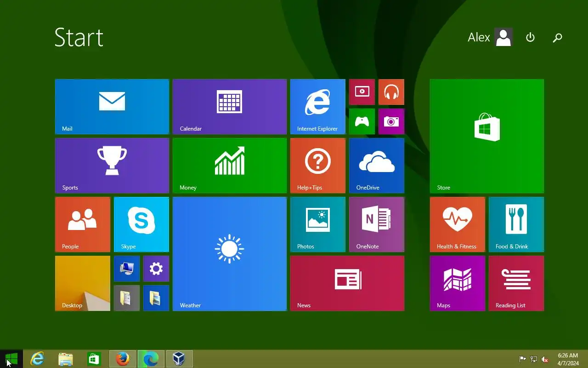588x368 pixels.
Task: Switch to VirtualBox in the taskbar
Action: pos(180,359)
